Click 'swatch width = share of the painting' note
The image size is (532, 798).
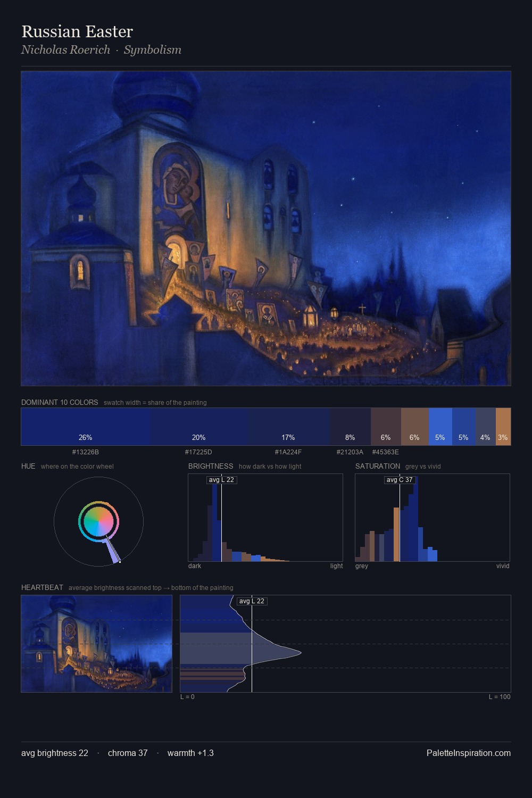[x=155, y=403]
